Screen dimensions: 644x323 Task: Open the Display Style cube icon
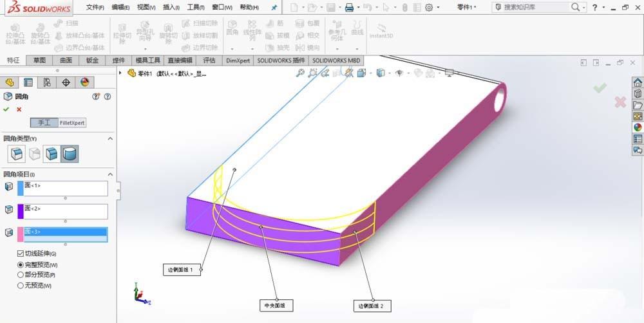[x=381, y=73]
